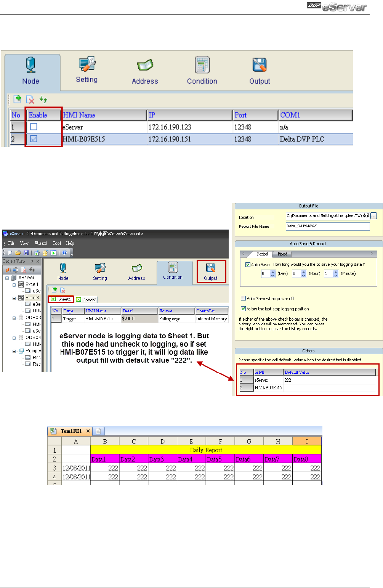Image resolution: width=383 pixels, height=588 pixels.
Task: Increase the Day spinner value
Action: [x=272, y=272]
